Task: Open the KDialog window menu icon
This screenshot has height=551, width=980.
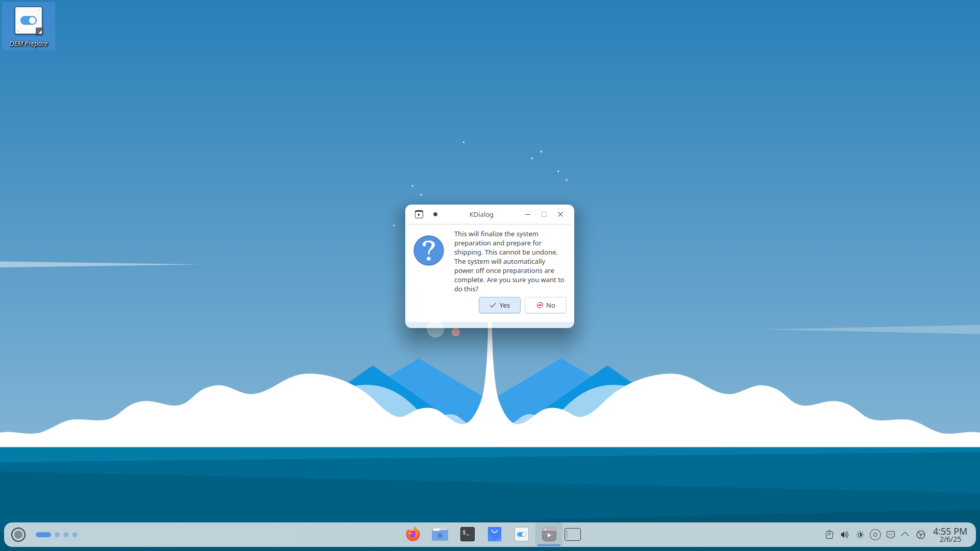Action: coord(419,214)
